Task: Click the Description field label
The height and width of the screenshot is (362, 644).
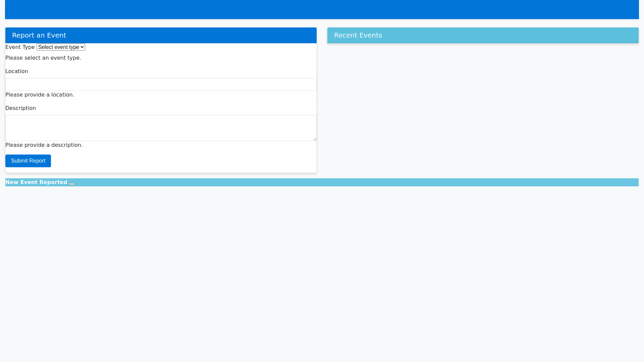Action: [x=20, y=108]
